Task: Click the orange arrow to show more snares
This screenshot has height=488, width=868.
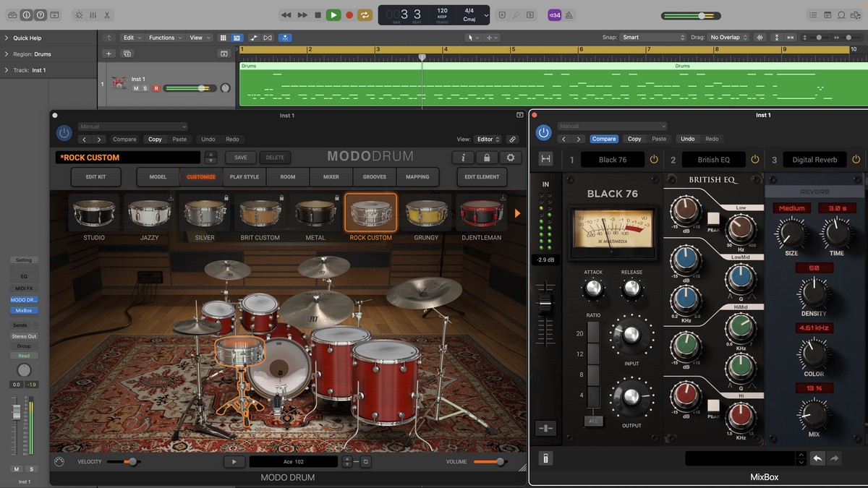Action: coord(517,213)
